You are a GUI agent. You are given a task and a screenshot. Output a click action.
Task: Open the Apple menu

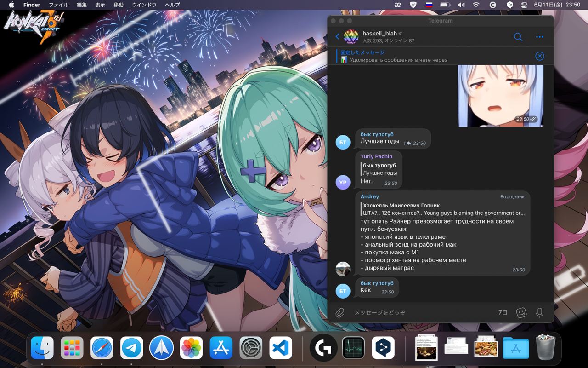coord(11,5)
